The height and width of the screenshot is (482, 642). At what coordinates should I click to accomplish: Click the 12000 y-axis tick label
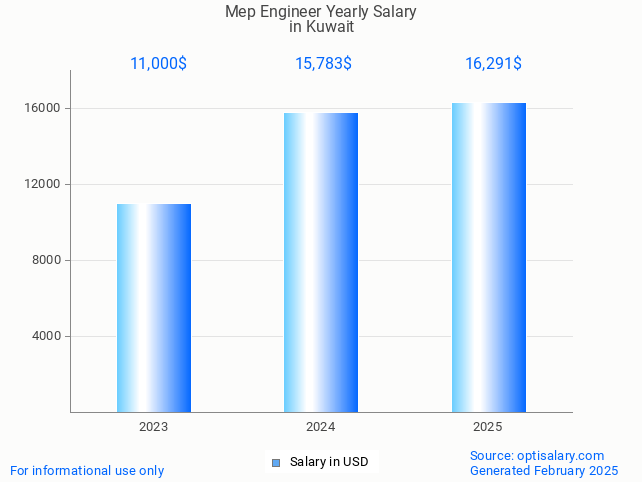click(44, 184)
